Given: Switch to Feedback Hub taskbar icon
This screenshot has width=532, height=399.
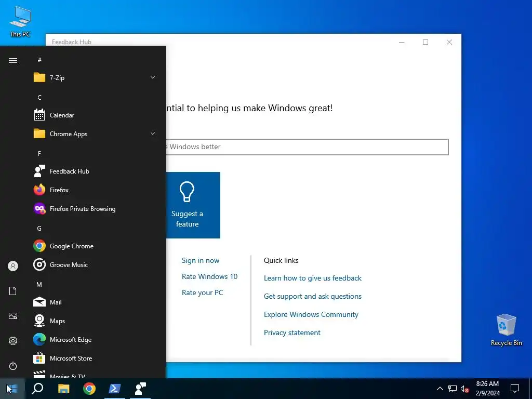Looking at the screenshot, I should (x=140, y=389).
